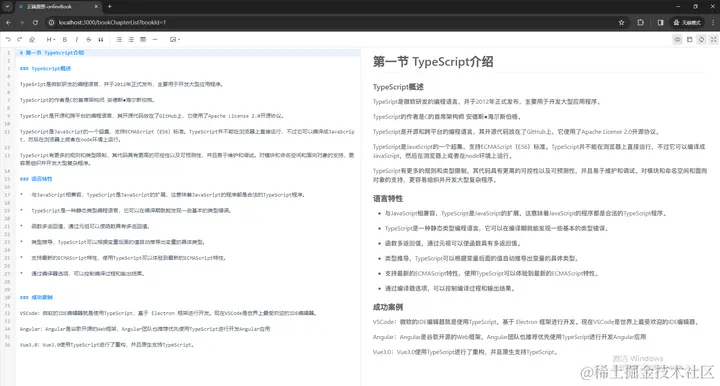Click the incognito mode indicator button

pos(687,22)
